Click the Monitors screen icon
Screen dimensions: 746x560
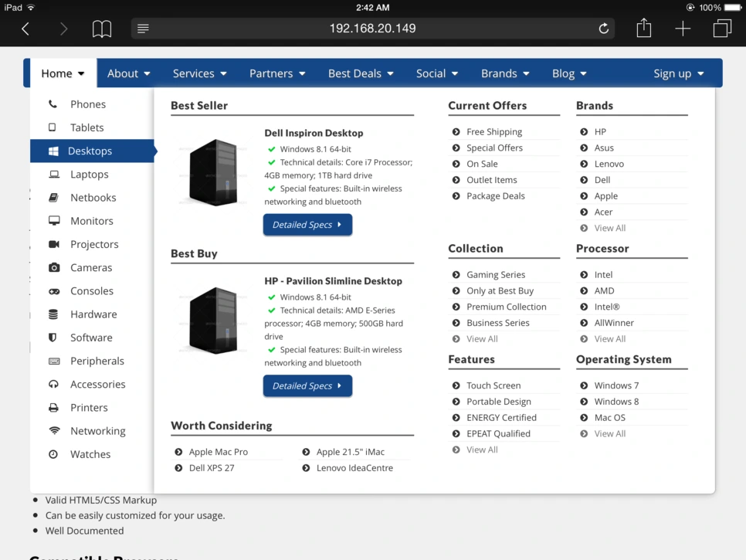click(54, 221)
